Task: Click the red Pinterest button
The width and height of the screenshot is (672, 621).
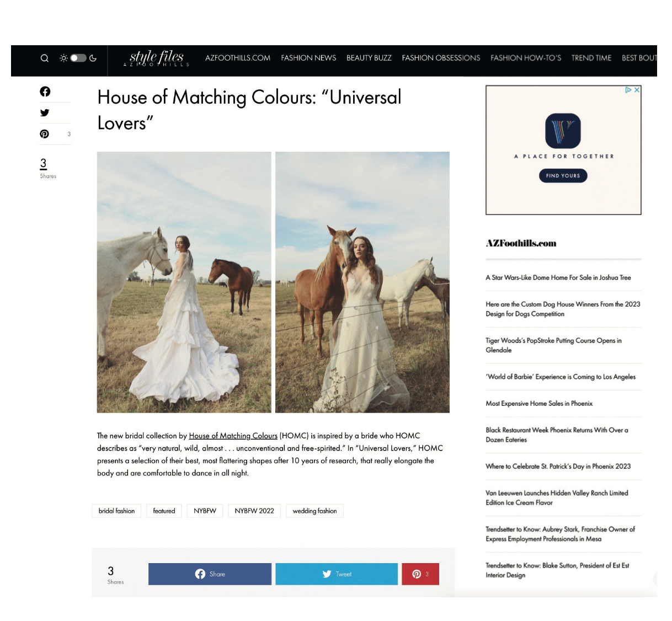Action: pyautogui.click(x=420, y=574)
